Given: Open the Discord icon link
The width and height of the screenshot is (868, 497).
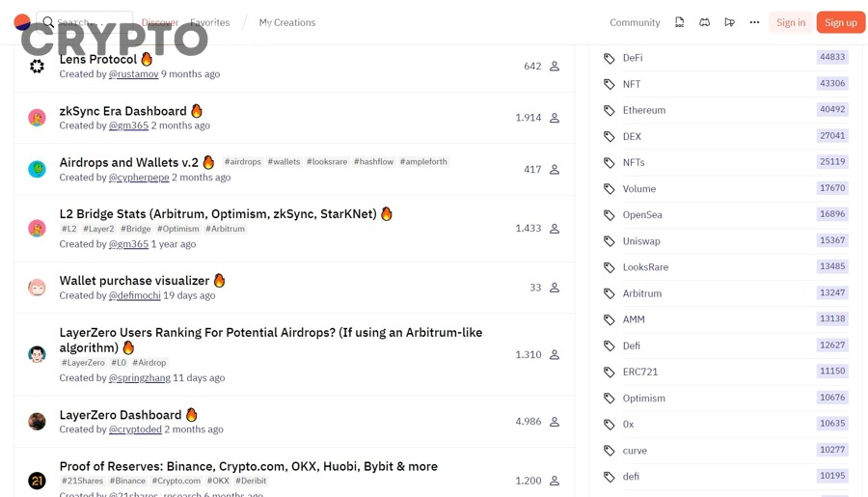Looking at the screenshot, I should click(x=704, y=22).
